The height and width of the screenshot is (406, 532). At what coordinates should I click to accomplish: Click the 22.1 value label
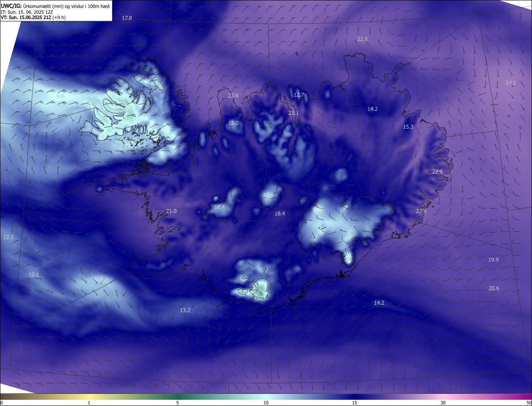293,113
